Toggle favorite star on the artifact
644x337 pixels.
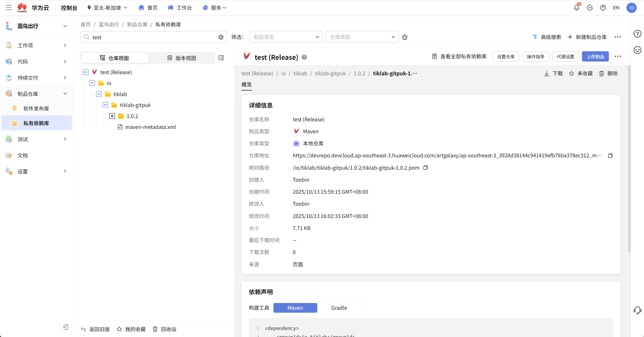pyautogui.click(x=571, y=73)
